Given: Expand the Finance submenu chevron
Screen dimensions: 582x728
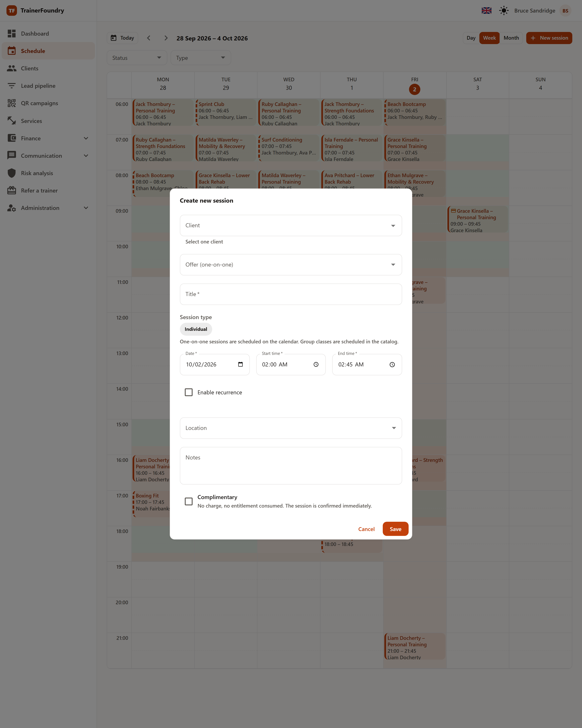Looking at the screenshot, I should [x=86, y=138].
